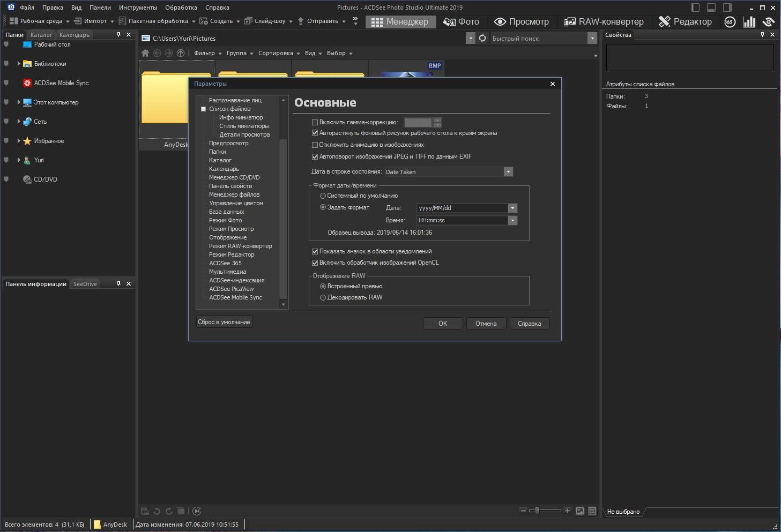This screenshot has width=781, height=532.
Task: Expand 'Этот компьютер' in folder tree
Action: tap(19, 102)
